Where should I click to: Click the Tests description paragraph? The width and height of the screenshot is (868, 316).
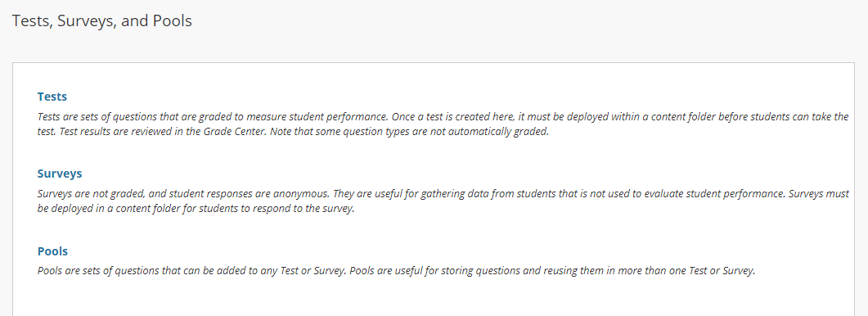click(443, 125)
